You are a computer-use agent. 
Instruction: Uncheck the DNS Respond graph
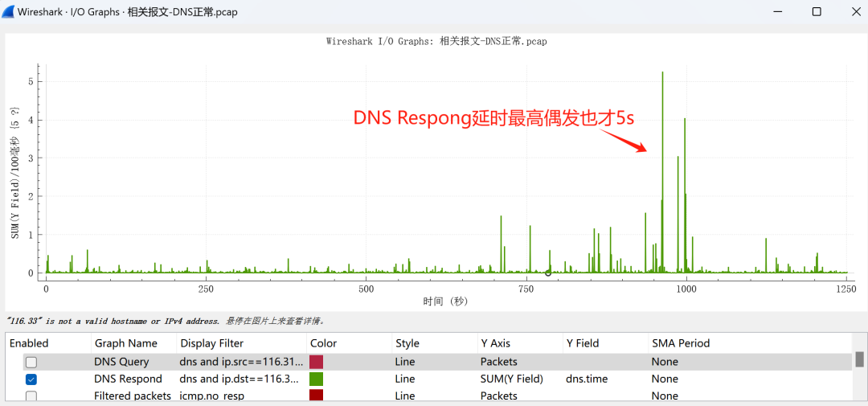pyautogui.click(x=31, y=379)
